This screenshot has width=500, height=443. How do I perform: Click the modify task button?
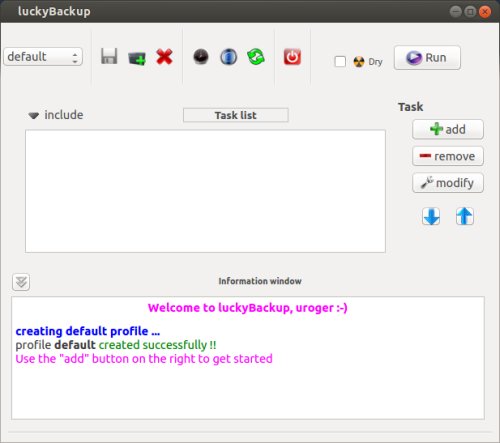[448, 183]
